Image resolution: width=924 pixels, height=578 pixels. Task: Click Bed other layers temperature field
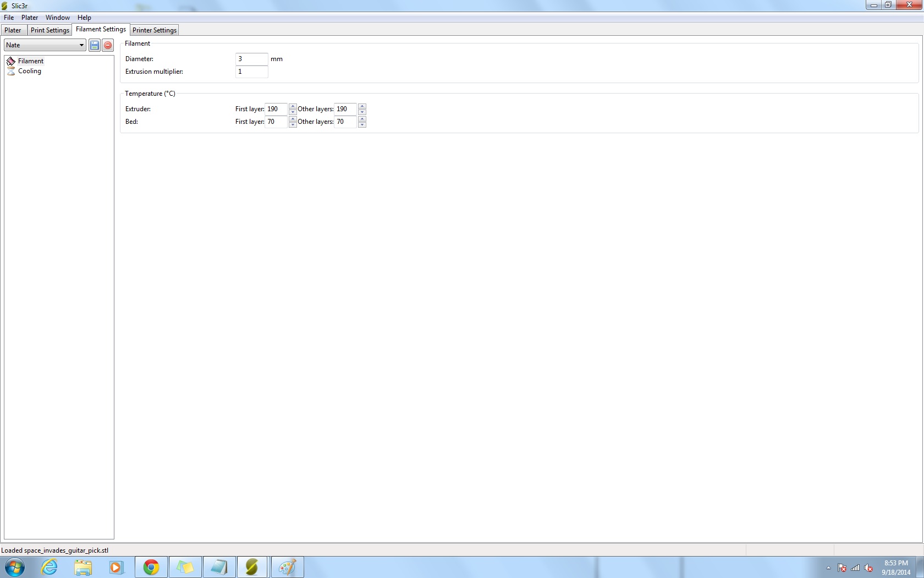coord(345,122)
